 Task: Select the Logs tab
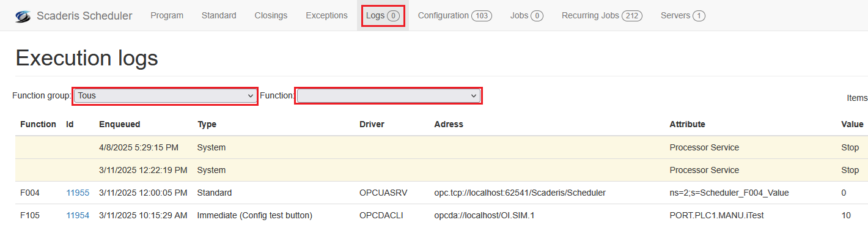tap(383, 15)
